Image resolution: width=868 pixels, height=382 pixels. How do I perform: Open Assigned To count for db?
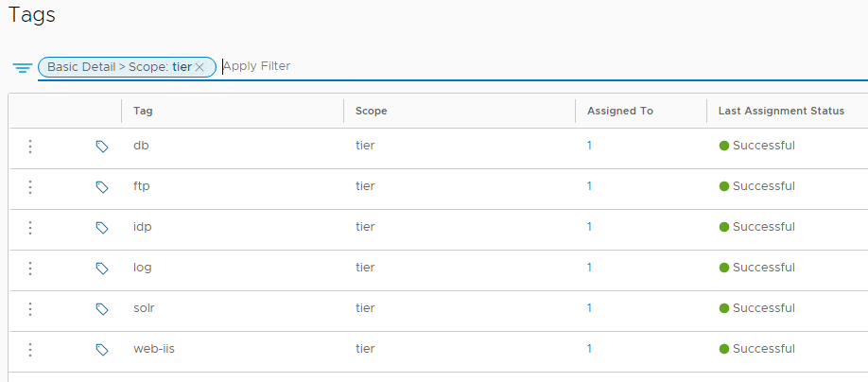click(x=589, y=146)
